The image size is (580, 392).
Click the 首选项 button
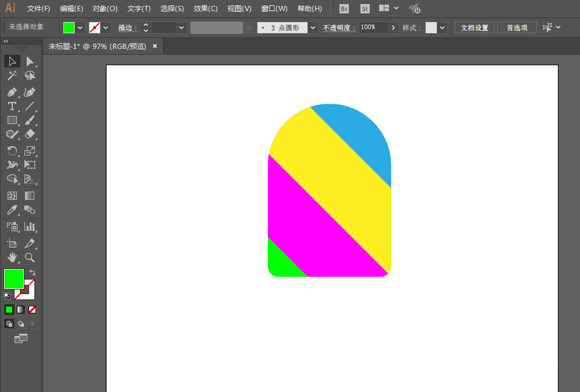click(517, 27)
